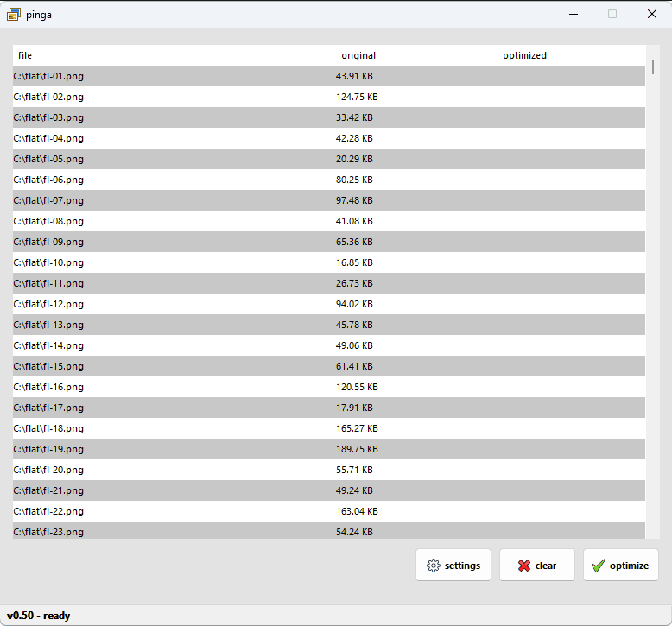672x626 pixels.
Task: Sort by the original column header
Action: (358, 55)
